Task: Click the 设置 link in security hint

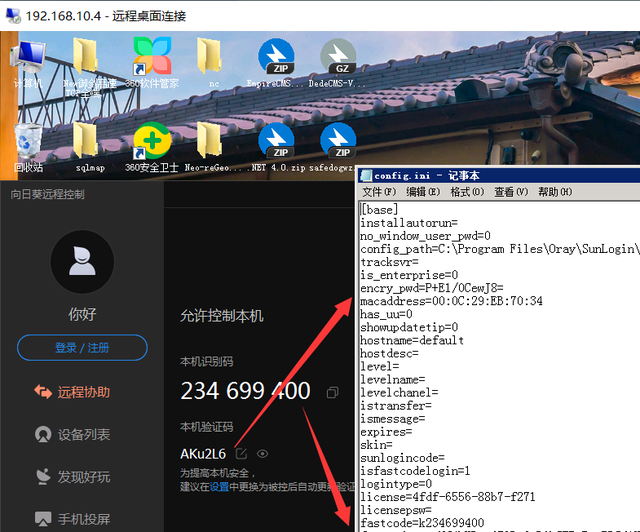Action: (219, 487)
